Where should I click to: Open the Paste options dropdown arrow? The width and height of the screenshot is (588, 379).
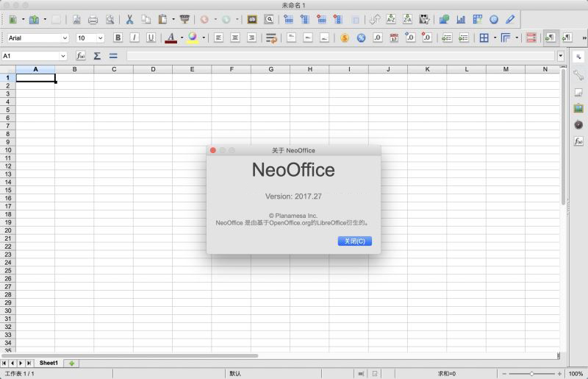tap(173, 20)
